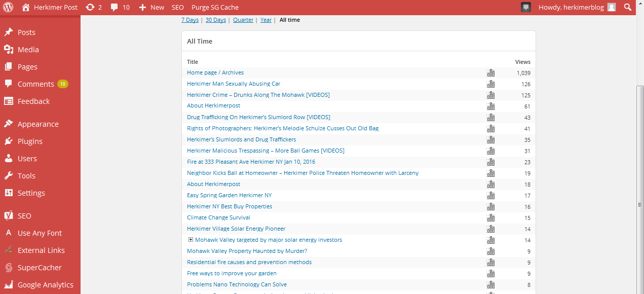Click the Google Analytics chart icon

coord(9,285)
